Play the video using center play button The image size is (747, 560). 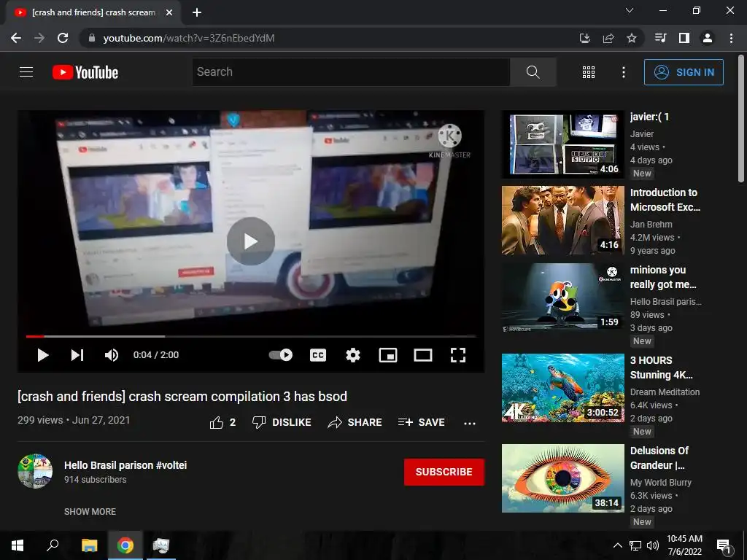point(251,241)
